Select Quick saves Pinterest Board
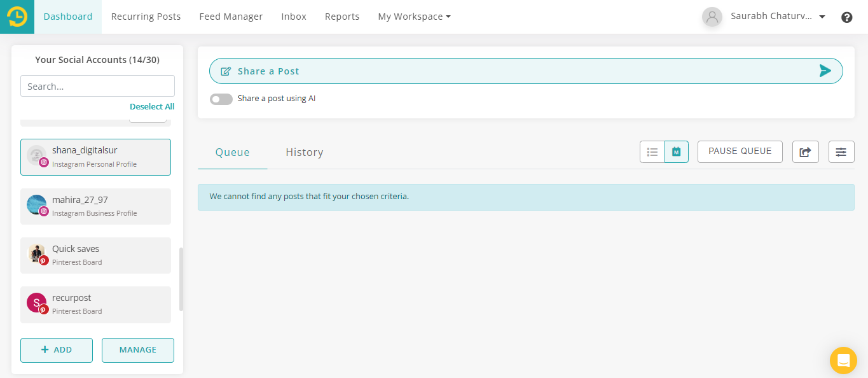 pyautogui.click(x=95, y=255)
